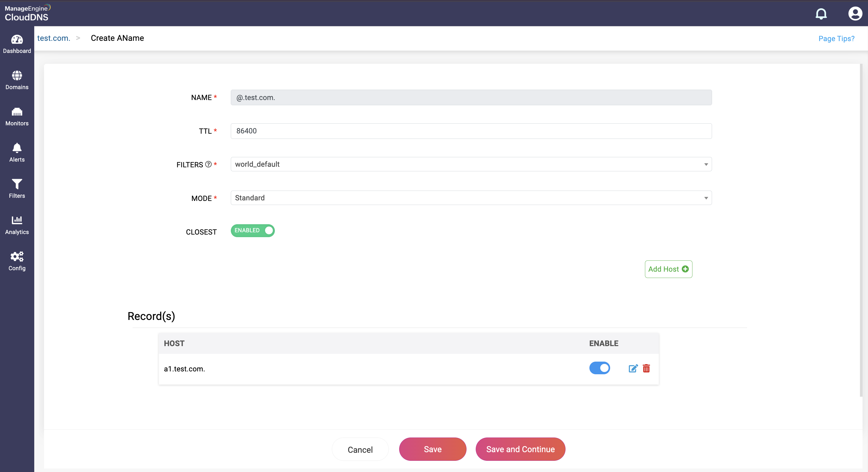Image resolution: width=868 pixels, height=472 pixels.
Task: Disable the CLOSEST enabled toggle
Action: [252, 231]
